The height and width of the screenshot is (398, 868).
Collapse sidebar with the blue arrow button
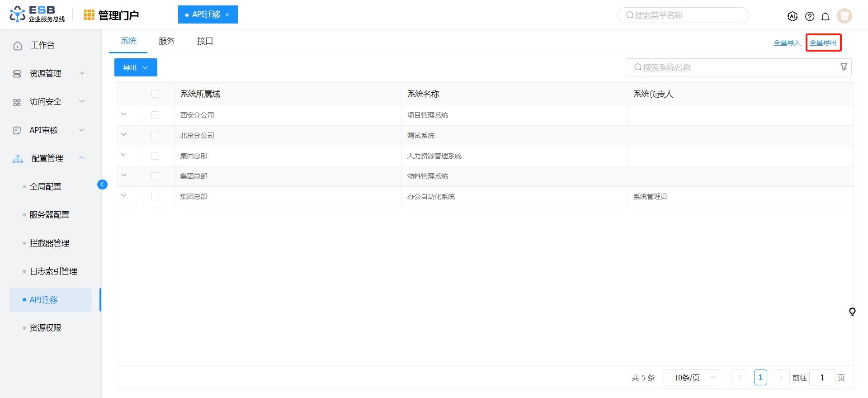click(102, 185)
